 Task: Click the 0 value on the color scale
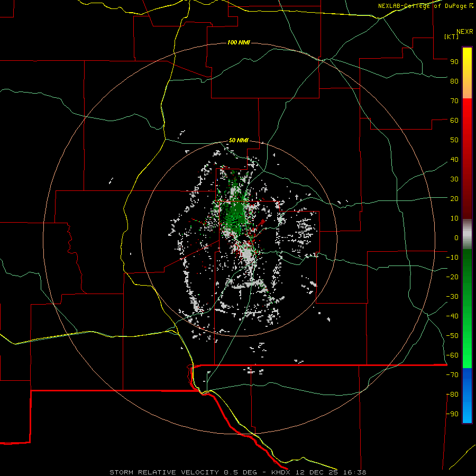pyautogui.click(x=456, y=237)
